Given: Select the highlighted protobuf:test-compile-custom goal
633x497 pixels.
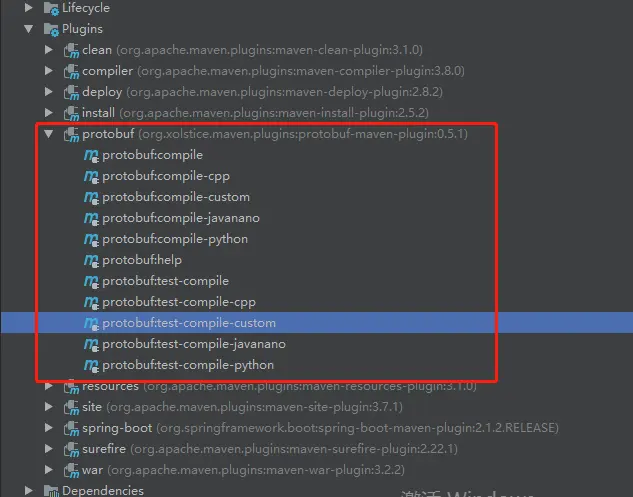Looking at the screenshot, I should [189, 323].
